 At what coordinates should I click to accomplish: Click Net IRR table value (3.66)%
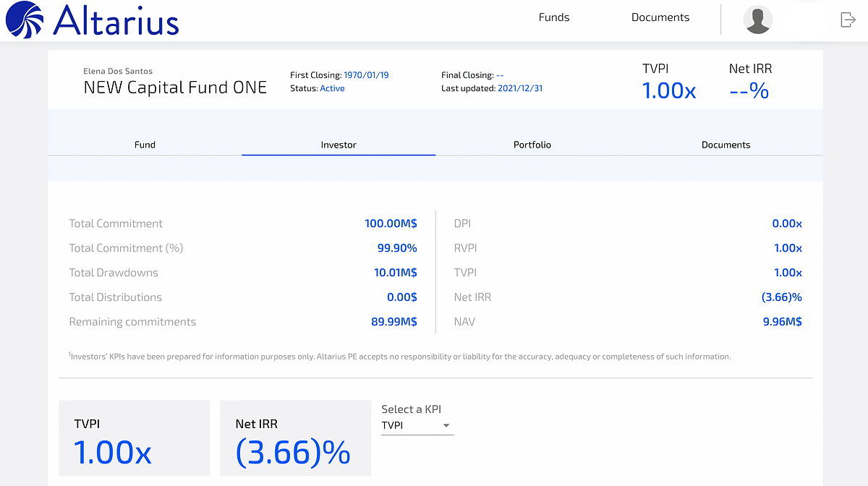(781, 297)
